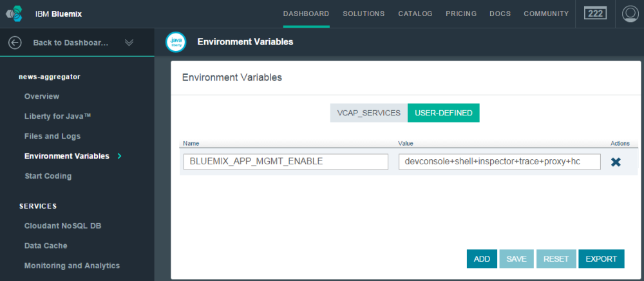Click the Java Liberty runtime icon
The width and height of the screenshot is (644, 281).
[x=176, y=42]
